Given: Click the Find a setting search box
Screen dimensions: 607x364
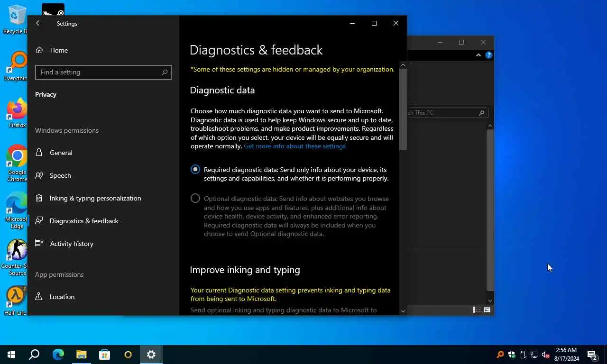Looking at the screenshot, I should click(x=103, y=72).
